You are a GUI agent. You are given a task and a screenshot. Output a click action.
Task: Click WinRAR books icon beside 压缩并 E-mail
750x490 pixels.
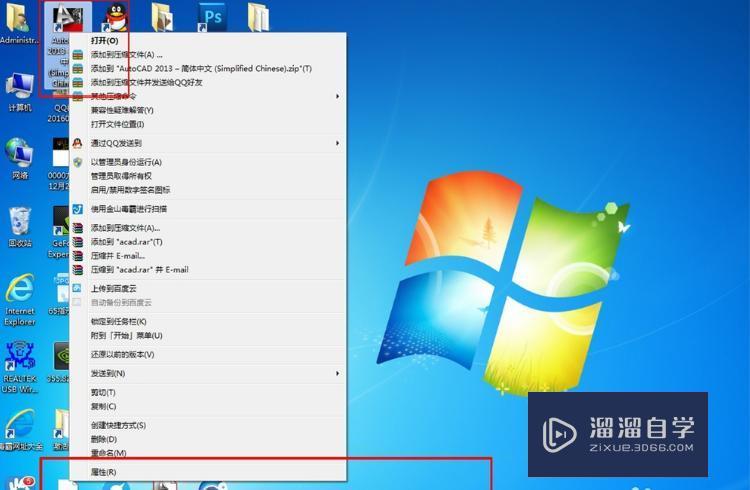pos(77,256)
